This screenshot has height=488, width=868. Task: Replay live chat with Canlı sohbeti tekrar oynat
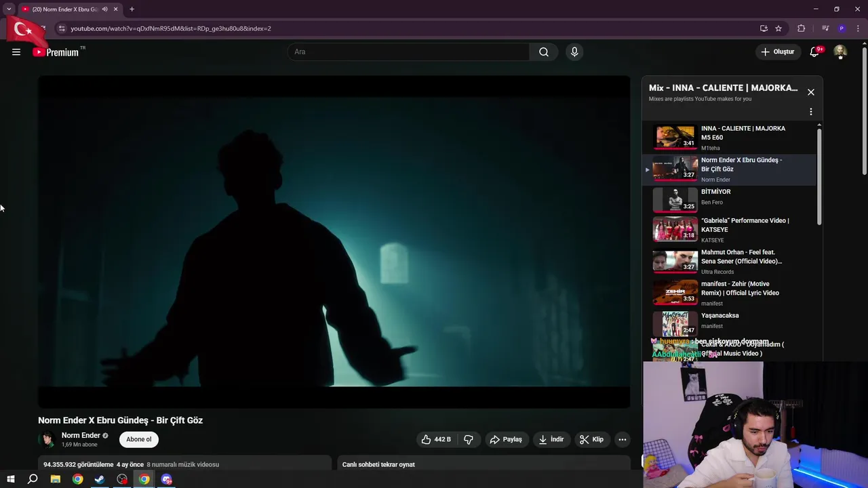[x=378, y=464]
